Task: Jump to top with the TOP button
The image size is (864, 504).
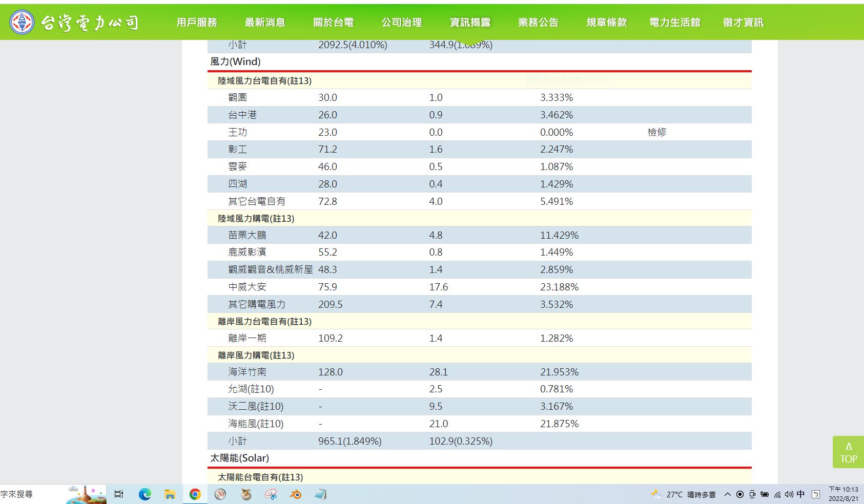Action: [x=848, y=452]
